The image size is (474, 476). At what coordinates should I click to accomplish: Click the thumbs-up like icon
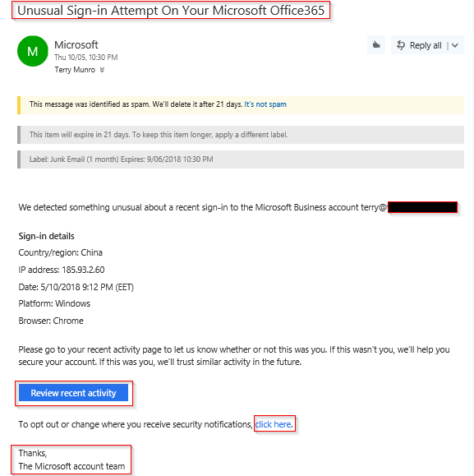click(x=376, y=45)
